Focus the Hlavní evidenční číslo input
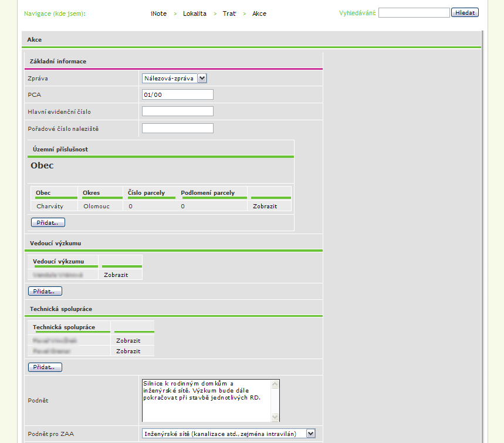Viewport: 504px width, 443px height. click(177, 111)
